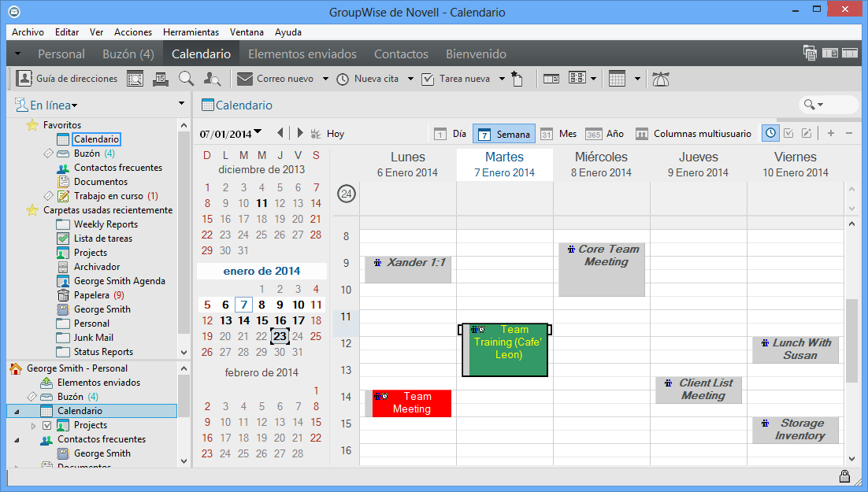Switch to the Contactos tab

coord(402,54)
